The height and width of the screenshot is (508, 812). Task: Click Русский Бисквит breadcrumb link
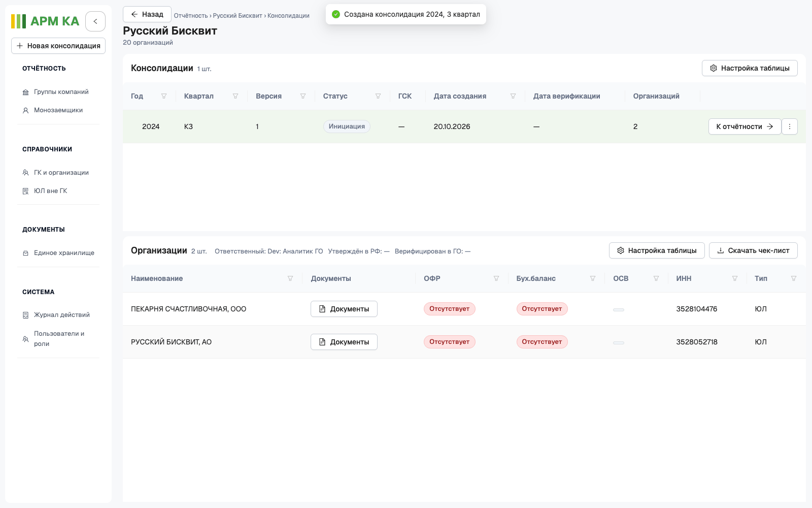pyautogui.click(x=238, y=16)
